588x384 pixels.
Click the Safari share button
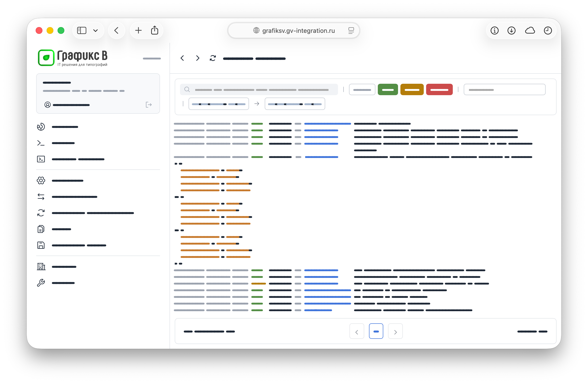tap(155, 30)
